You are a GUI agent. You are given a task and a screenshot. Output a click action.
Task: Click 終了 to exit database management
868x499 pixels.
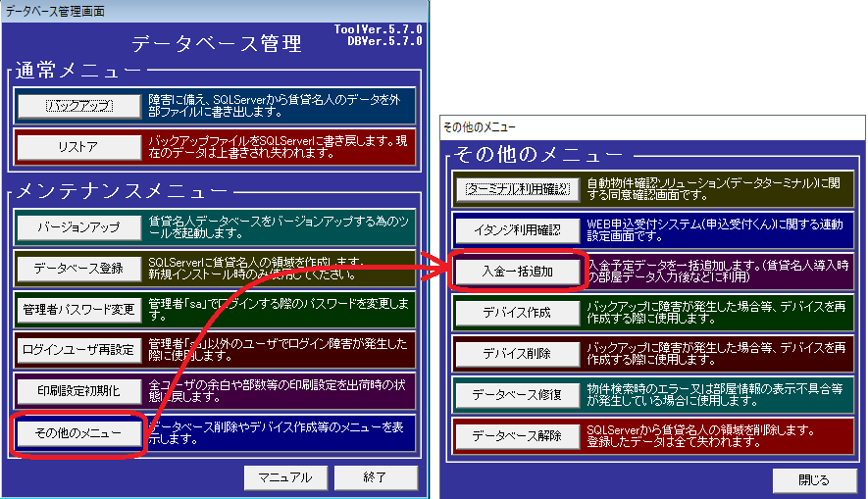pyautogui.click(x=376, y=477)
